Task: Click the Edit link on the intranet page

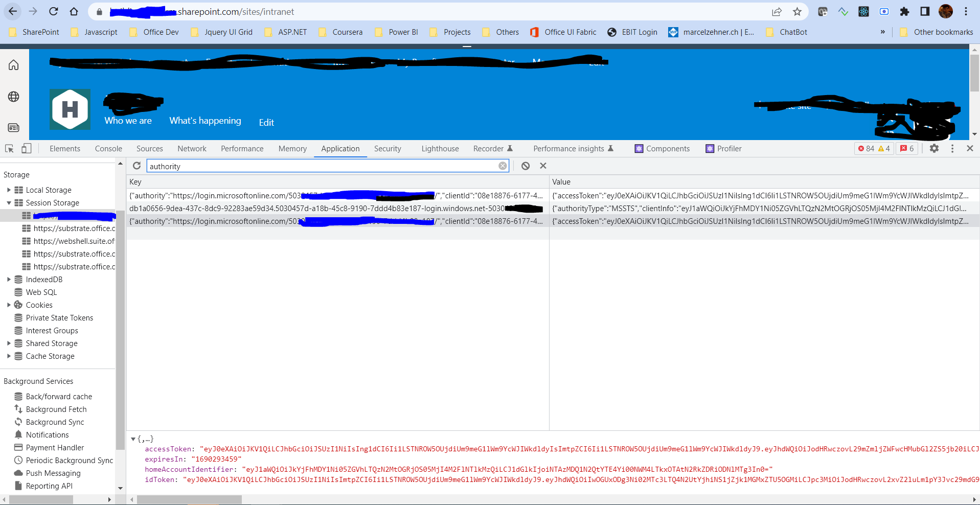Action: (266, 122)
